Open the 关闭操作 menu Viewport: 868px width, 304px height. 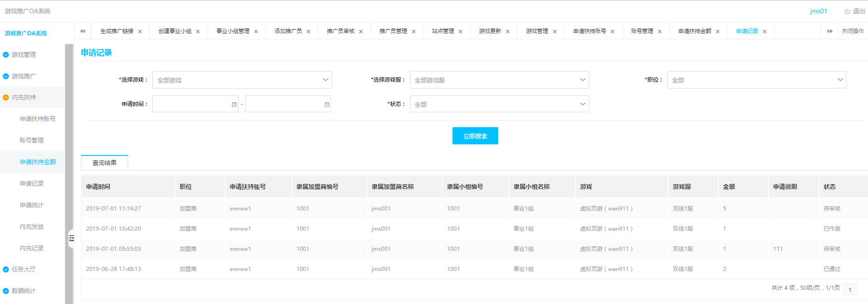pyautogui.click(x=852, y=31)
